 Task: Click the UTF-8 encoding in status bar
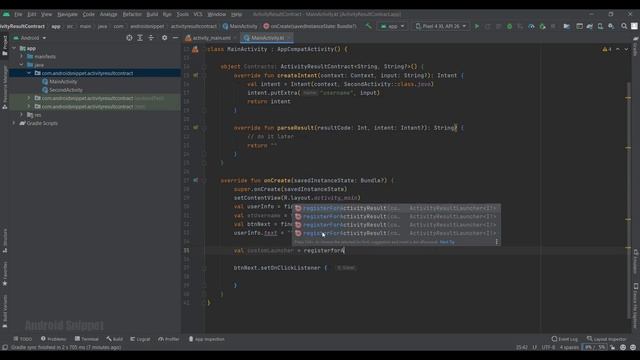548,348
